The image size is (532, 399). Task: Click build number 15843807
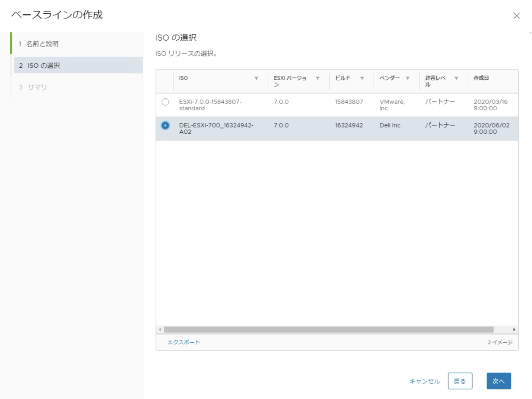[349, 102]
